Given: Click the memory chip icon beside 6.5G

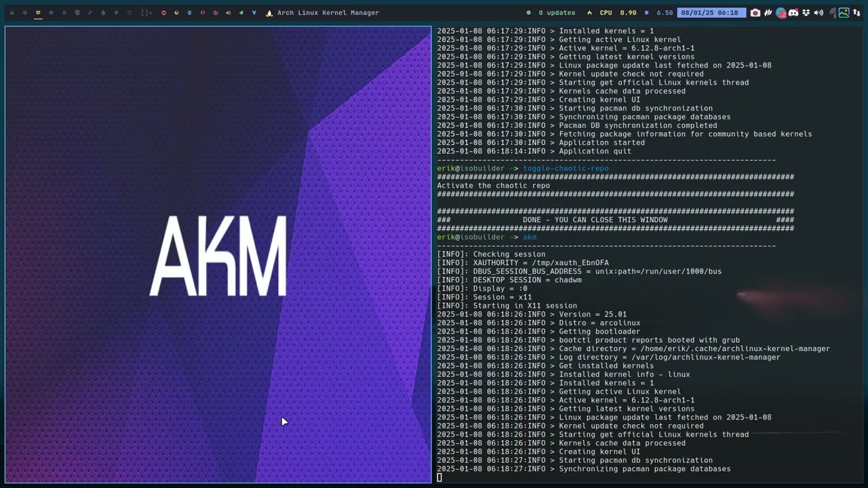Looking at the screenshot, I should pos(646,13).
